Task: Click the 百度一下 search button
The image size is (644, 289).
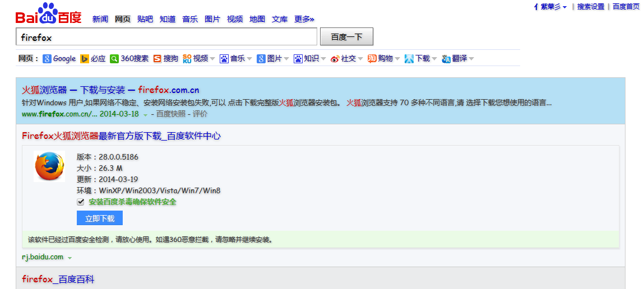Action: 346,36
